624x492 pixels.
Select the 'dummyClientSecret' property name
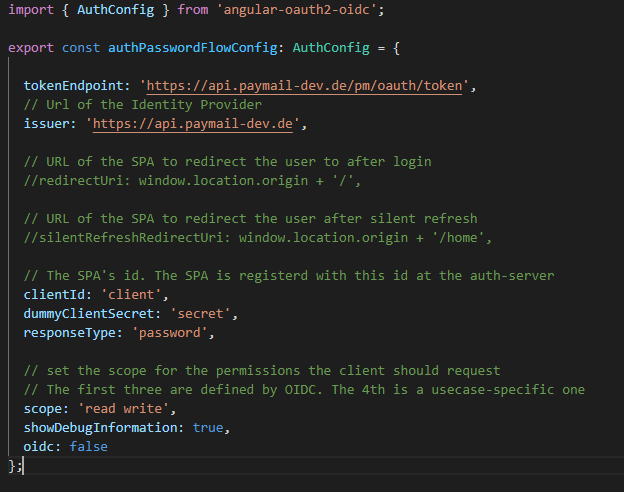[89, 314]
